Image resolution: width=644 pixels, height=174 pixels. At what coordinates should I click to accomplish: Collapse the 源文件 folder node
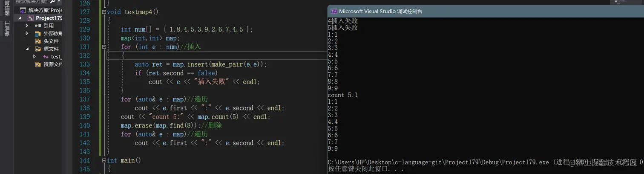pos(27,49)
